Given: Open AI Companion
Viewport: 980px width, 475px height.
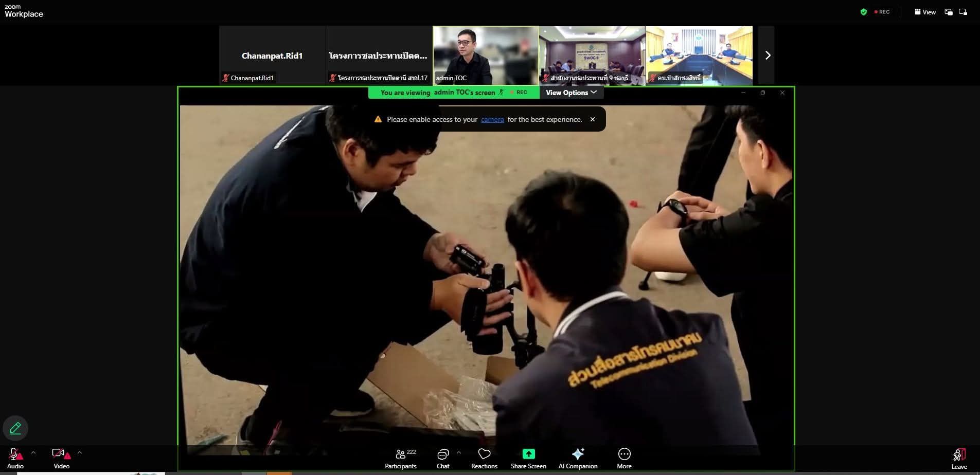Looking at the screenshot, I should click(x=578, y=458).
